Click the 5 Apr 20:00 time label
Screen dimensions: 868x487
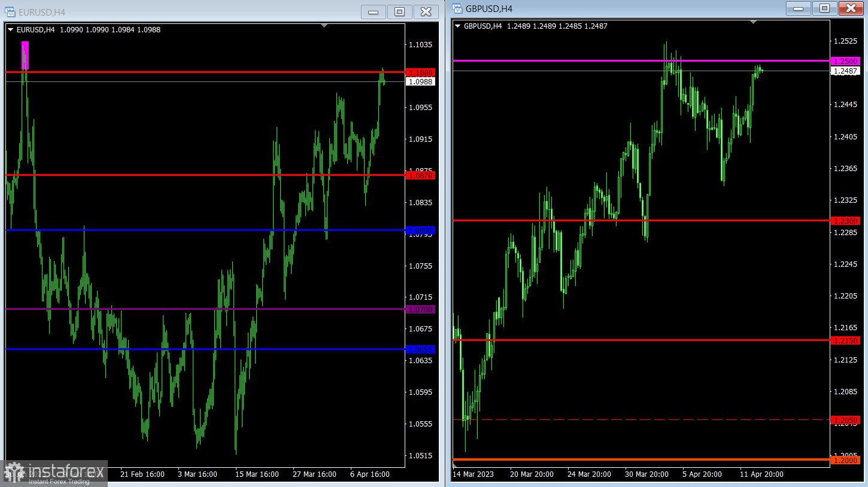click(702, 474)
